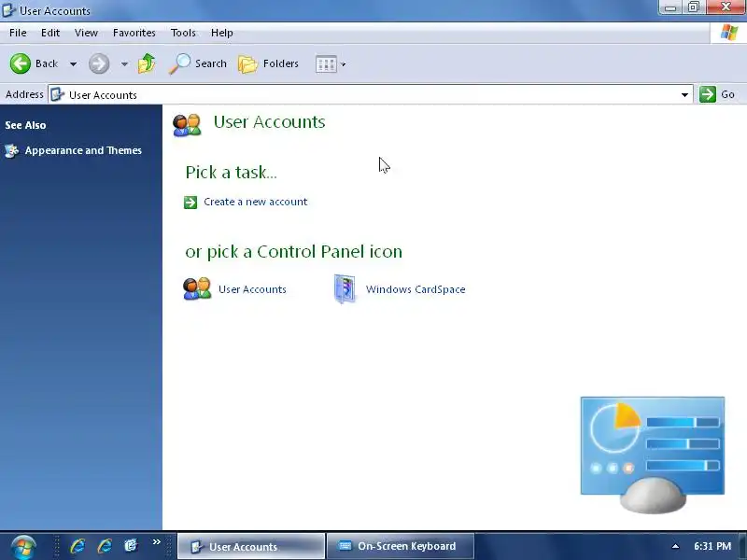This screenshot has height=560, width=747.
Task: Select User Accounts taskbar button
Action: point(251,546)
